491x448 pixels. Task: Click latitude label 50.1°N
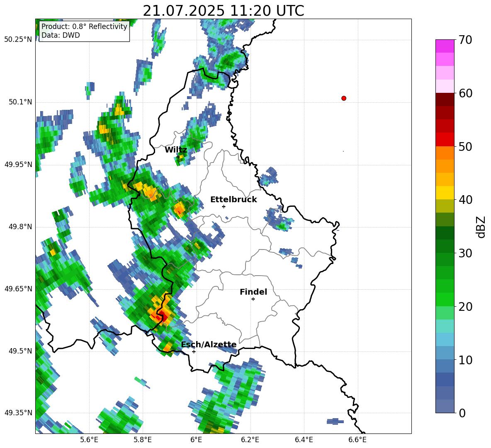(20, 102)
